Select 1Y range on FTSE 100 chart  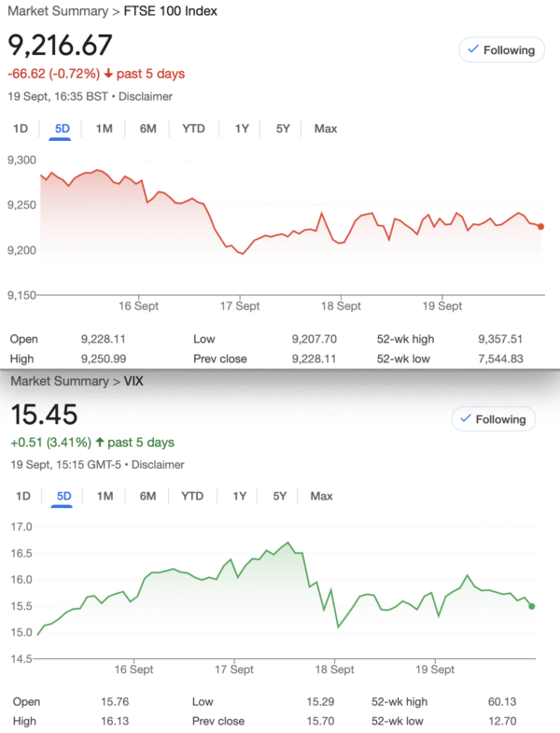pyautogui.click(x=242, y=129)
